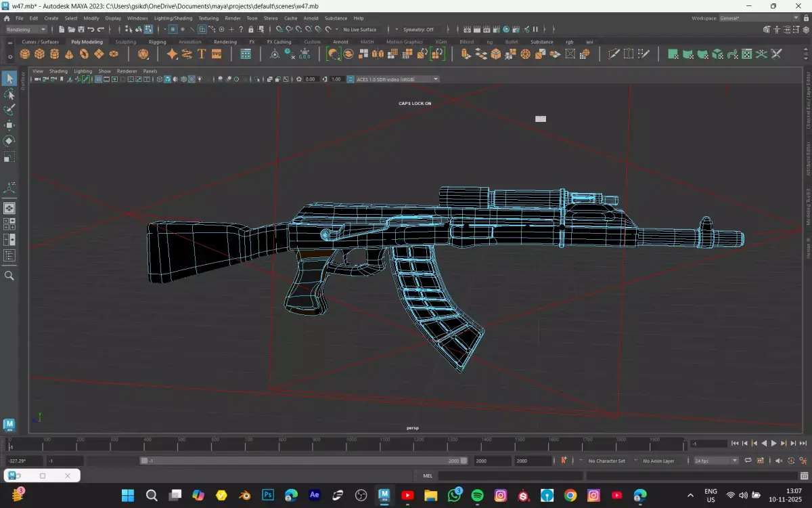The image size is (812, 508).
Task: Go to the start of playback range
Action: tap(735, 444)
